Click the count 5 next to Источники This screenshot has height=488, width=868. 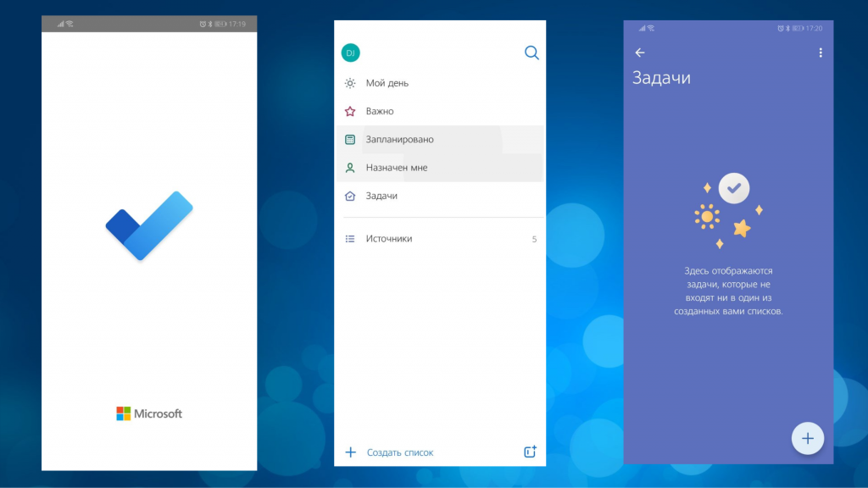[x=534, y=239]
